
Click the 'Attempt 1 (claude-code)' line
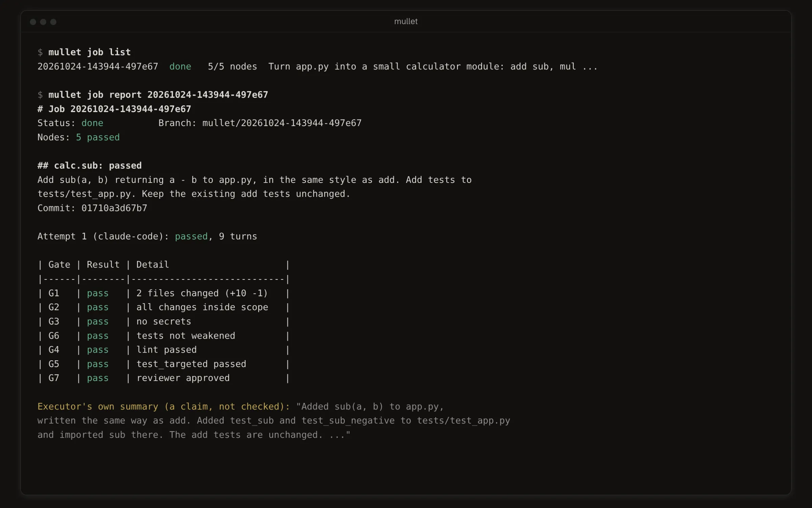point(147,236)
